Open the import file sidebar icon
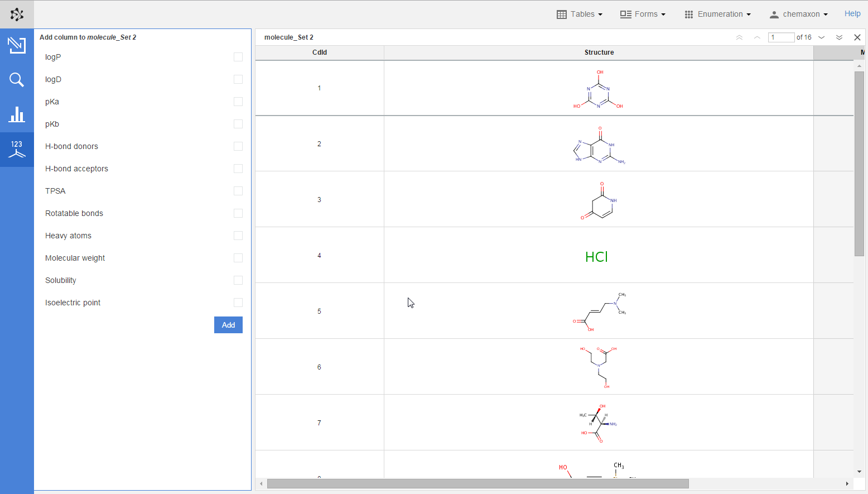This screenshot has height=494, width=868. pos(17,45)
